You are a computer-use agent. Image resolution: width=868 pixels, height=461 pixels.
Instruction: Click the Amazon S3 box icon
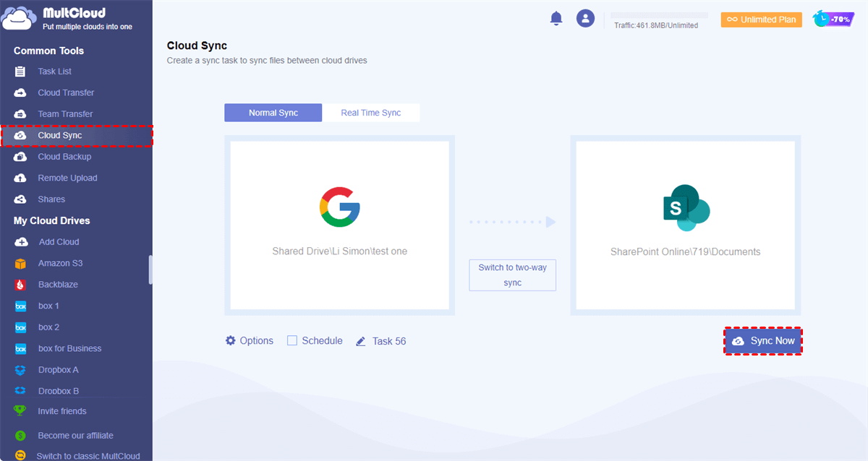coord(20,264)
